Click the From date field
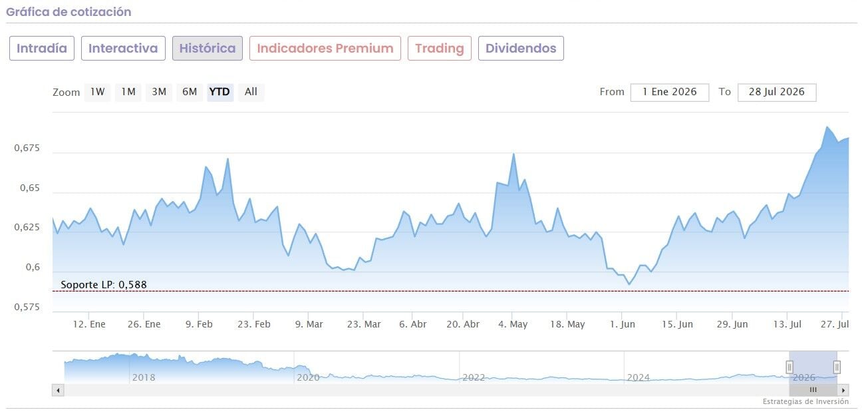868x418 pixels. pos(670,92)
